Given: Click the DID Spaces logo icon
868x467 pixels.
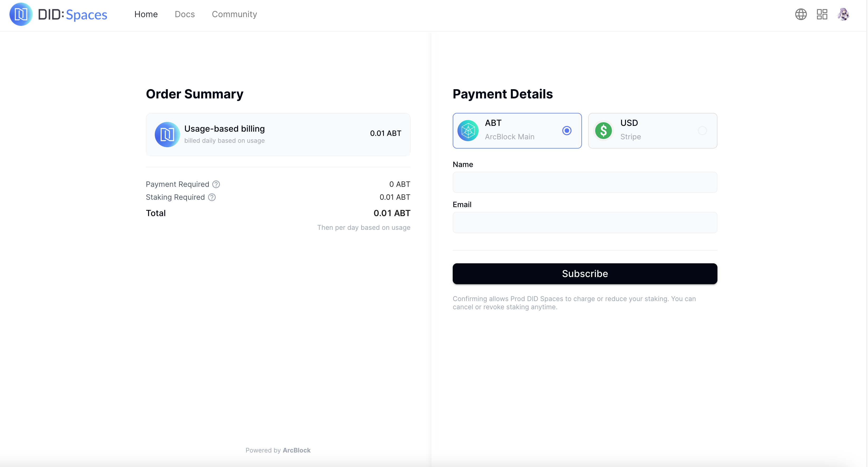Looking at the screenshot, I should coord(21,14).
